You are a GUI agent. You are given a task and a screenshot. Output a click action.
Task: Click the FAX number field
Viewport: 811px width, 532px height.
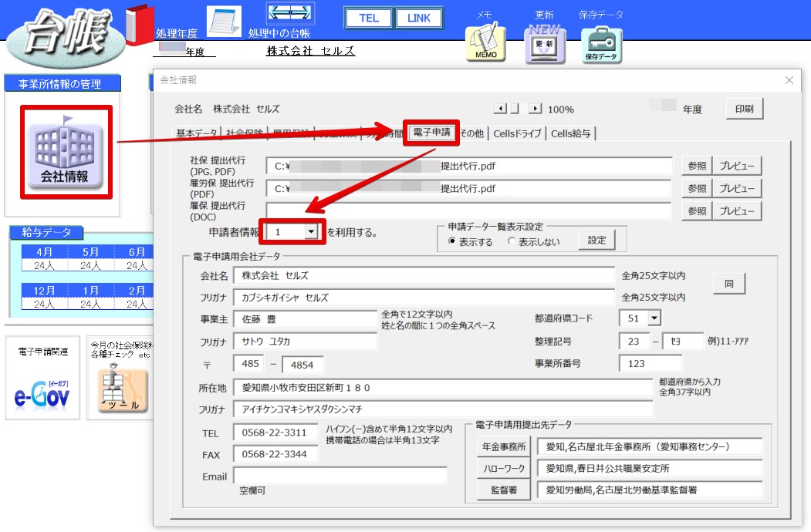(275, 454)
